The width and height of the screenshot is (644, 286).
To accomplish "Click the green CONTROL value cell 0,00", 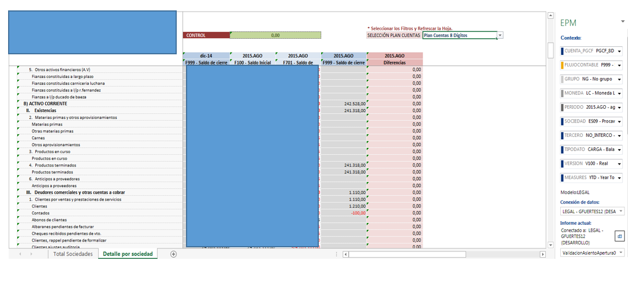I will 275,35.
